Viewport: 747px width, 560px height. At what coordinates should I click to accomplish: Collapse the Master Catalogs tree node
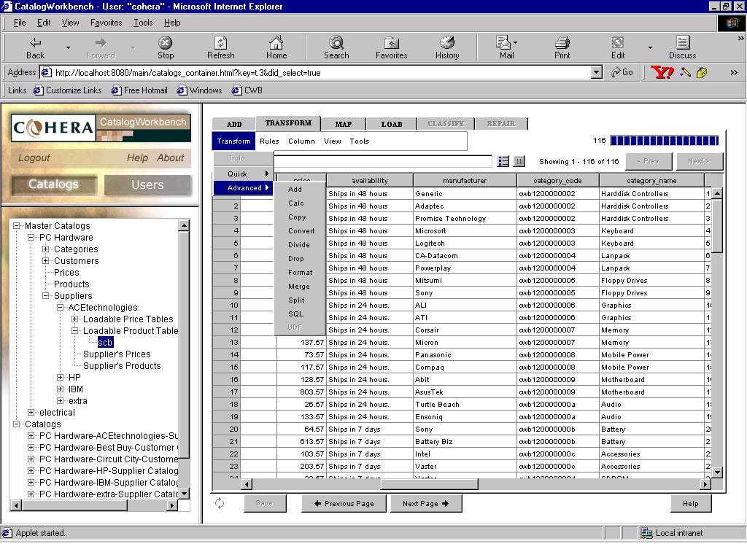pos(17,226)
